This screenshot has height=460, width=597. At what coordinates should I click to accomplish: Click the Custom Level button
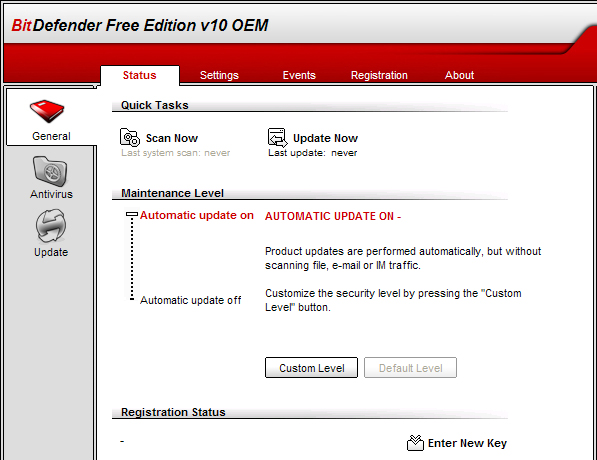[311, 367]
